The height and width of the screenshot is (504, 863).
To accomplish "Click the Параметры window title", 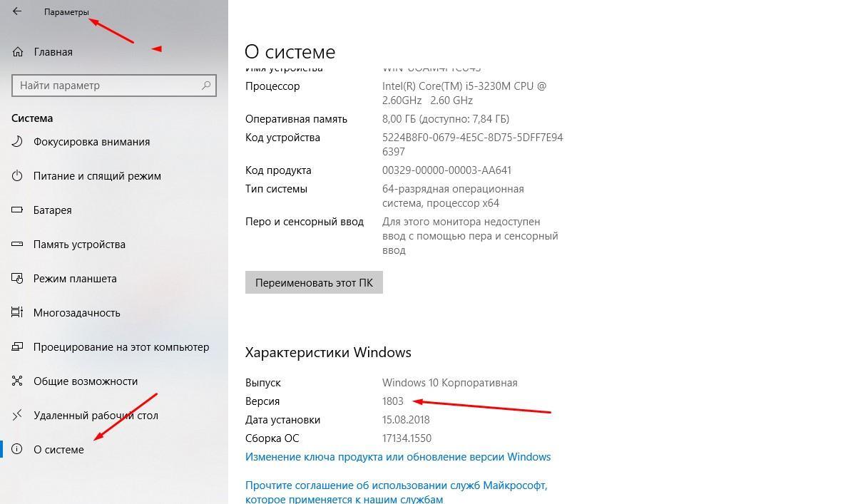I will (x=66, y=12).
